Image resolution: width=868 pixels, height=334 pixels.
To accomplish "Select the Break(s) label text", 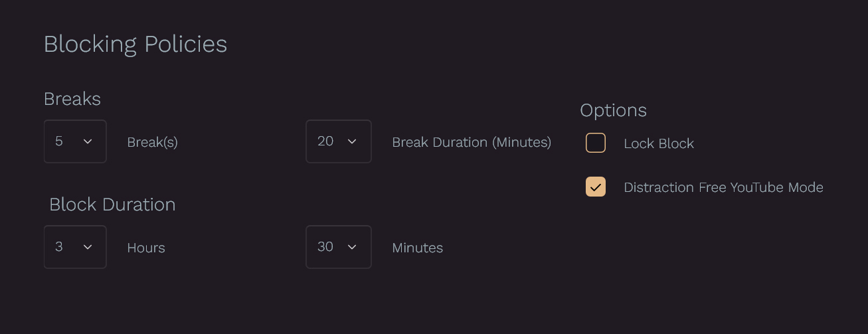I will [x=152, y=142].
